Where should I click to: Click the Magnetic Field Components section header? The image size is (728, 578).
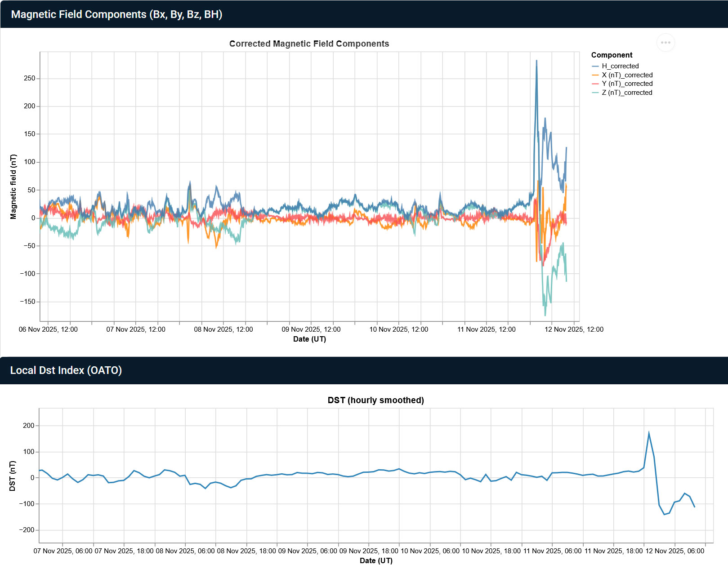[116, 14]
